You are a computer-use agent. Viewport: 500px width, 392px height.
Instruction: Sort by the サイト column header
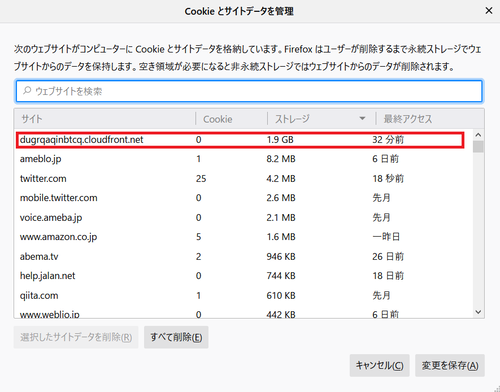point(105,119)
